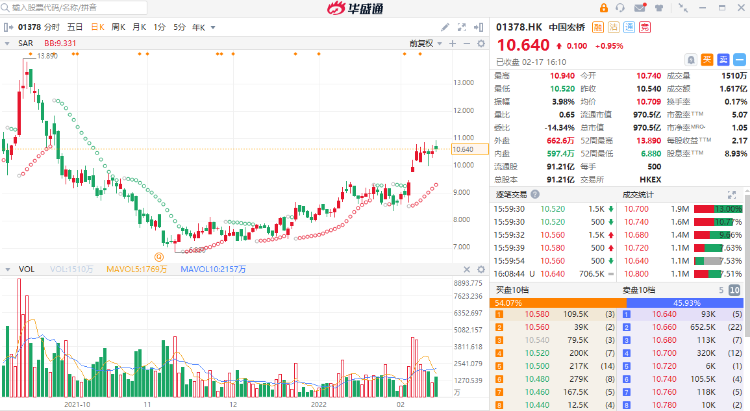Click the orange 买 buy button
Image resolution: width=750 pixels, height=411 pixels.
pos(707,60)
